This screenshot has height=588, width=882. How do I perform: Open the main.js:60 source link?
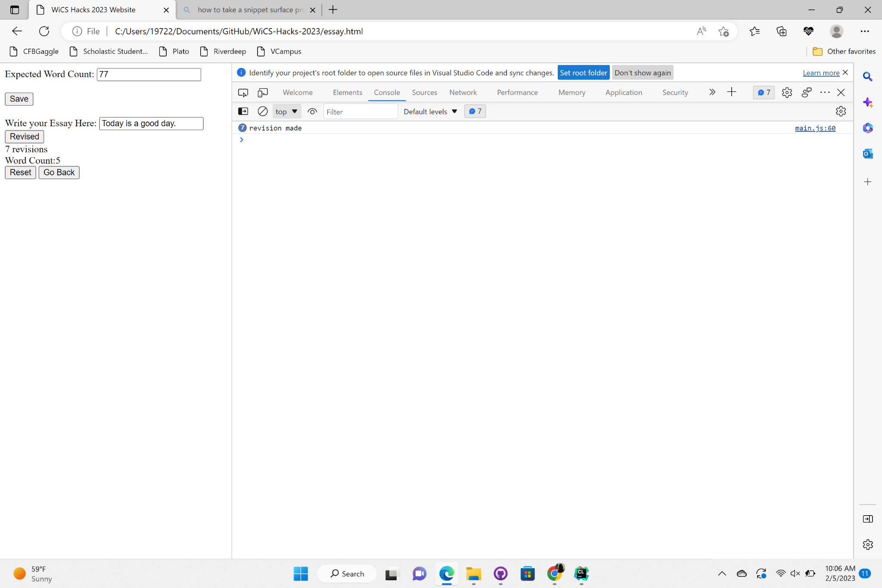[815, 128]
